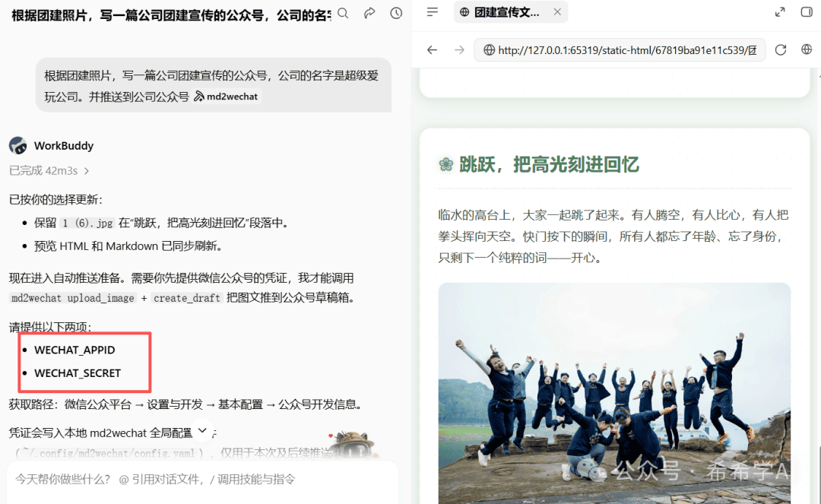Click the md2wechat upload_image code text
Viewport: 821px width, 504px height.
73,298
